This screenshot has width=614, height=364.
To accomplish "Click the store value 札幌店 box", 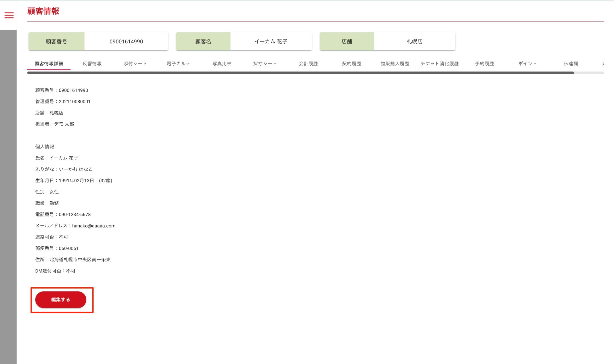I will click(414, 41).
